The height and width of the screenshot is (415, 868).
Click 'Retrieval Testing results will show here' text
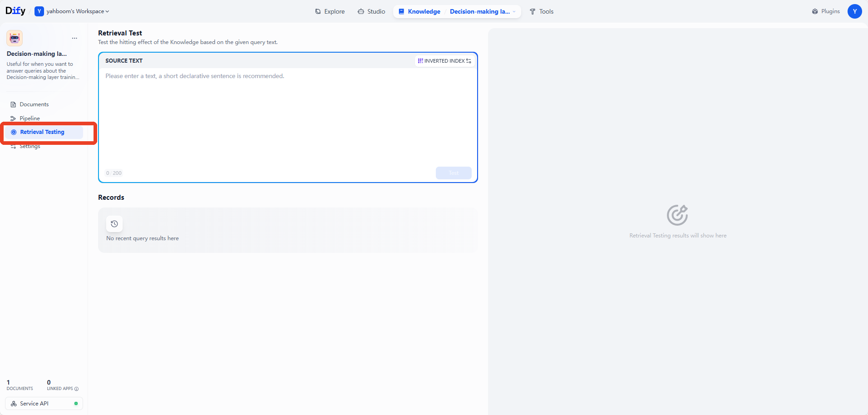(x=678, y=236)
